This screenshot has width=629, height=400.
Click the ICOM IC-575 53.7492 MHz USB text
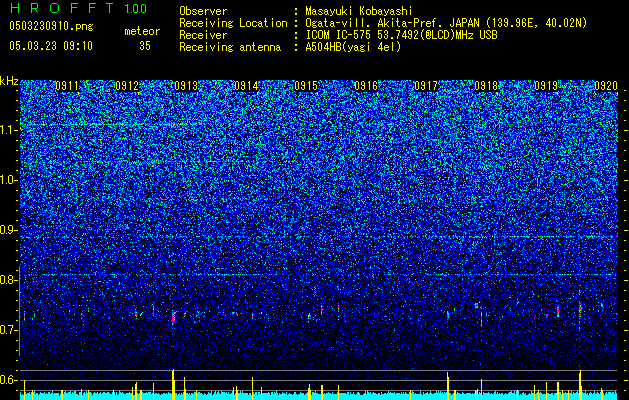coord(401,35)
